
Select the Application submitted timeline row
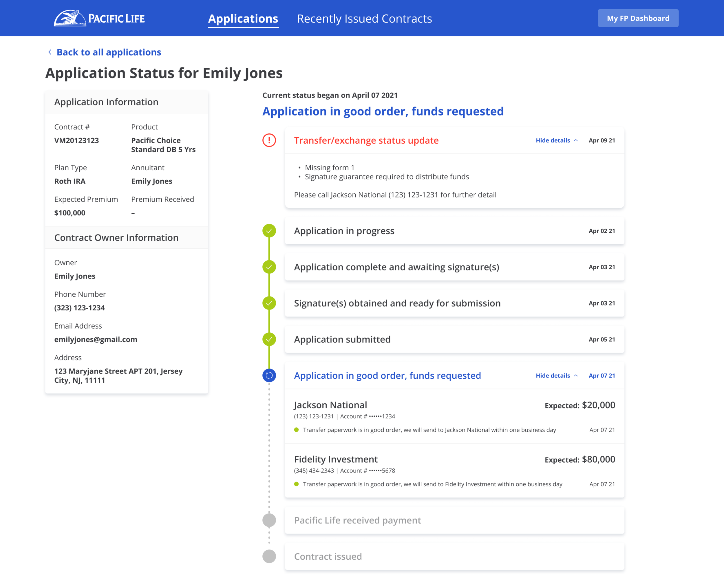tap(454, 339)
